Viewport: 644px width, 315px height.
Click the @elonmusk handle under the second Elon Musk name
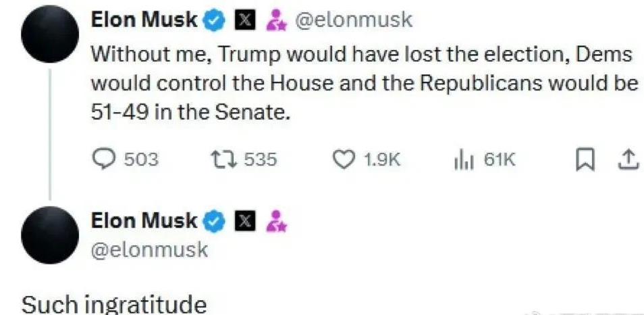[149, 249]
